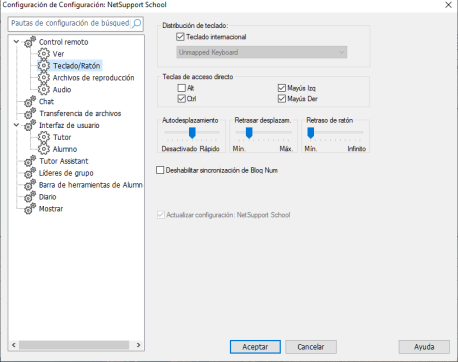Click the gear icon next to Teclado/Ratón

pos(44,66)
